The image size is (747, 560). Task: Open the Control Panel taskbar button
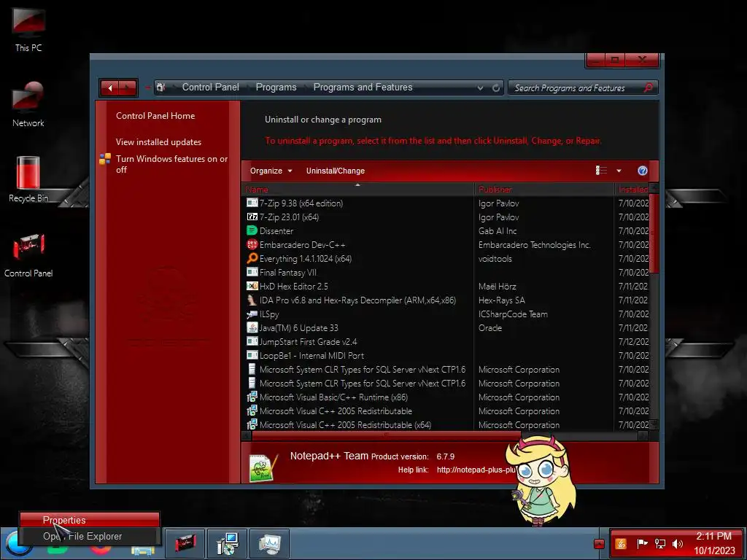coord(185,542)
